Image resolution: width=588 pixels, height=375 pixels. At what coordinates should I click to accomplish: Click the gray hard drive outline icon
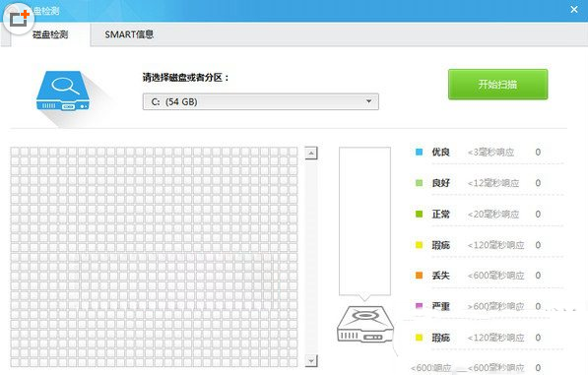365,324
